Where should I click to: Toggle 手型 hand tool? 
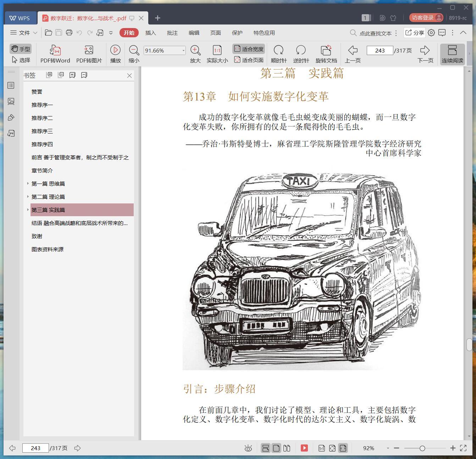(x=21, y=49)
